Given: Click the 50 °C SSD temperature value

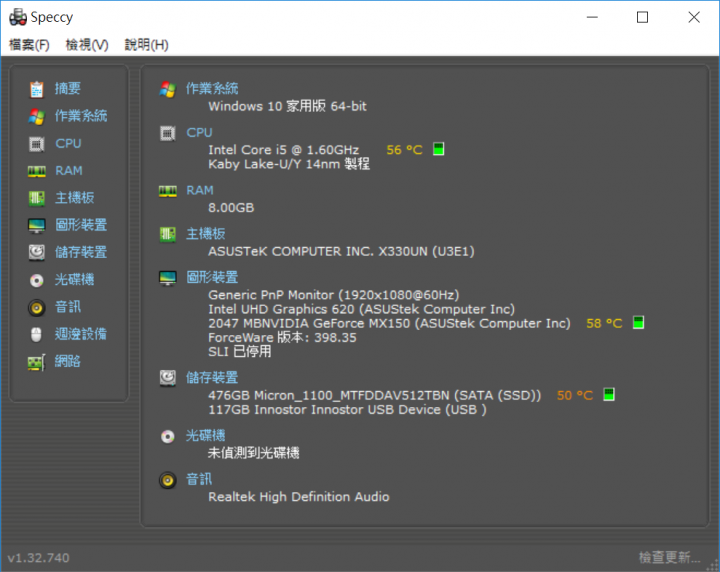Looking at the screenshot, I should tap(575, 395).
